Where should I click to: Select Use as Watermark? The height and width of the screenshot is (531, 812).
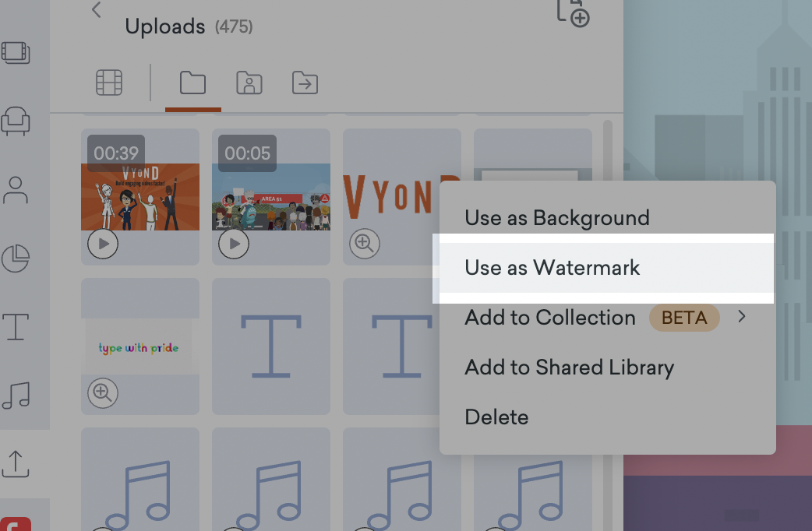[x=552, y=268]
